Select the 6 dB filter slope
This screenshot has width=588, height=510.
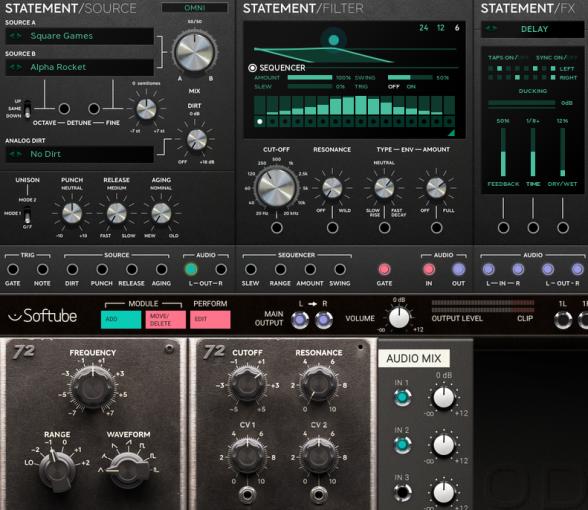(457, 28)
